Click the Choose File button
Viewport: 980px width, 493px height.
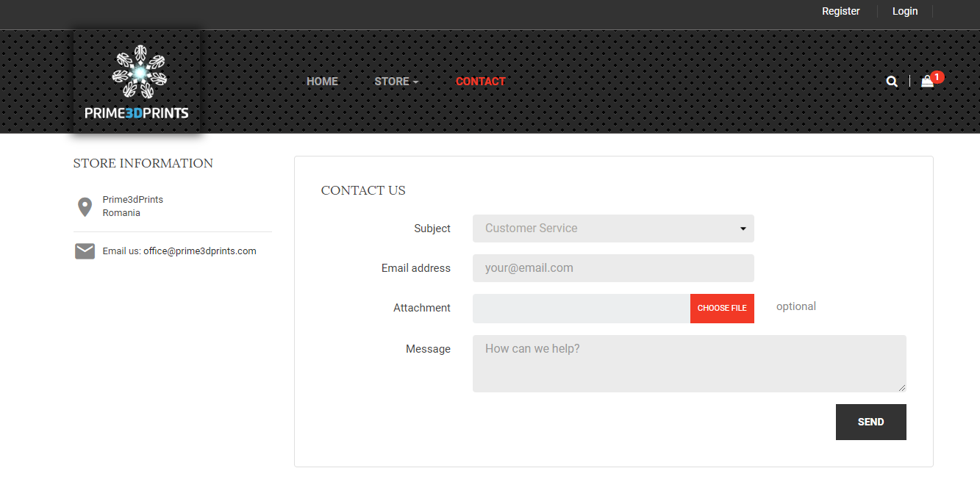[722, 309]
